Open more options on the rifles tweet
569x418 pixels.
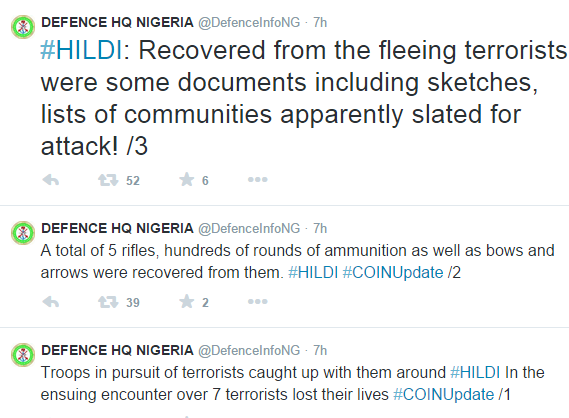(x=258, y=302)
